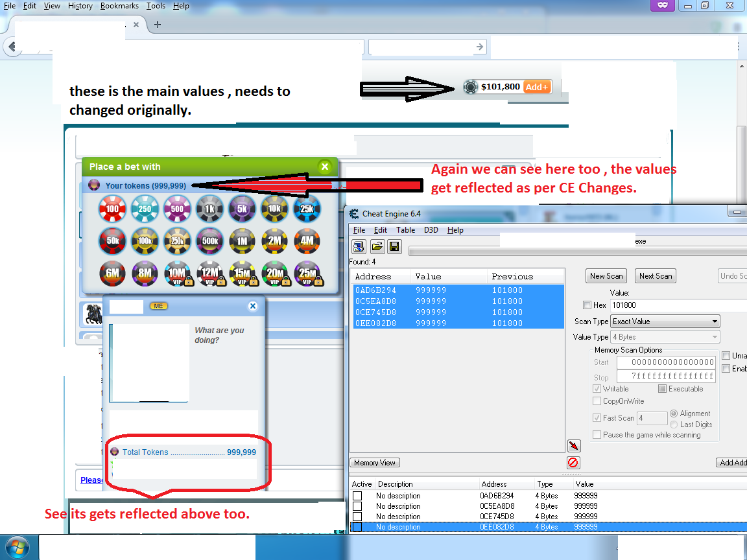Open the D3D menu in Cheat Engine
747x560 pixels.
click(x=430, y=229)
